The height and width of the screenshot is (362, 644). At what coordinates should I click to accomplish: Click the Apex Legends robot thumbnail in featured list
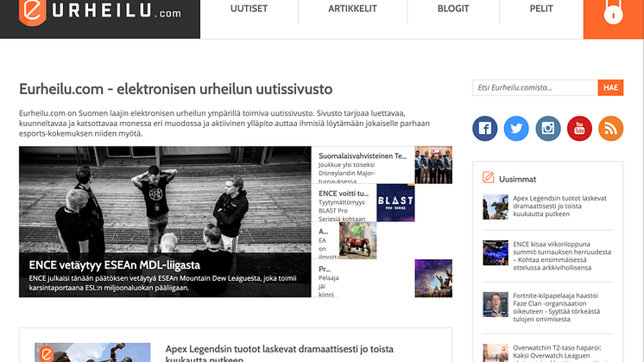tap(357, 240)
